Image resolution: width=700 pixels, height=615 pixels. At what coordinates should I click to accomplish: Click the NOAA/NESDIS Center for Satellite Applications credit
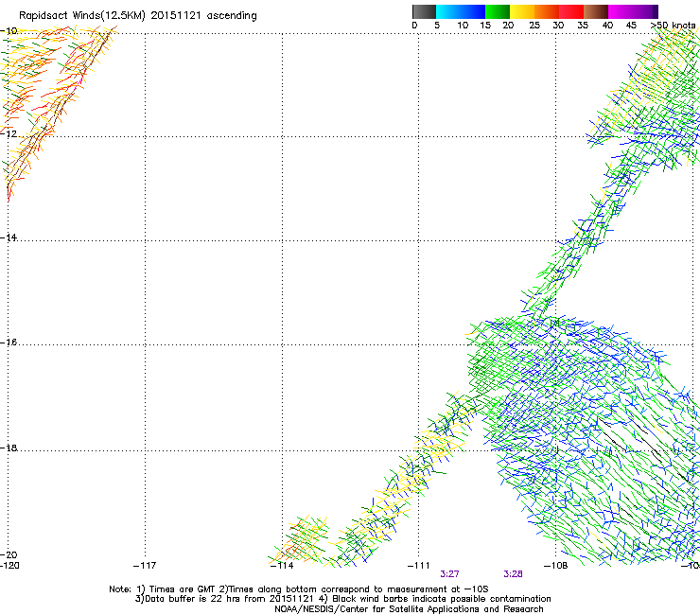coord(409,609)
